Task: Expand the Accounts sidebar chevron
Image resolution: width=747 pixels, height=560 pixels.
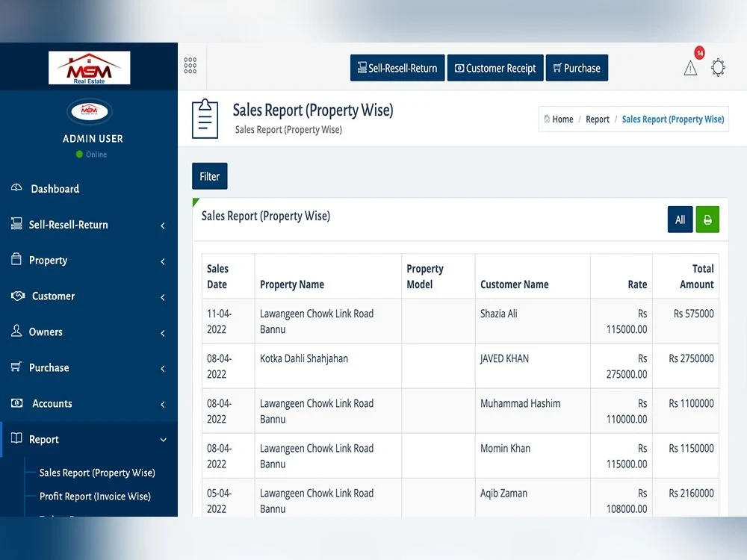Action: (x=163, y=404)
